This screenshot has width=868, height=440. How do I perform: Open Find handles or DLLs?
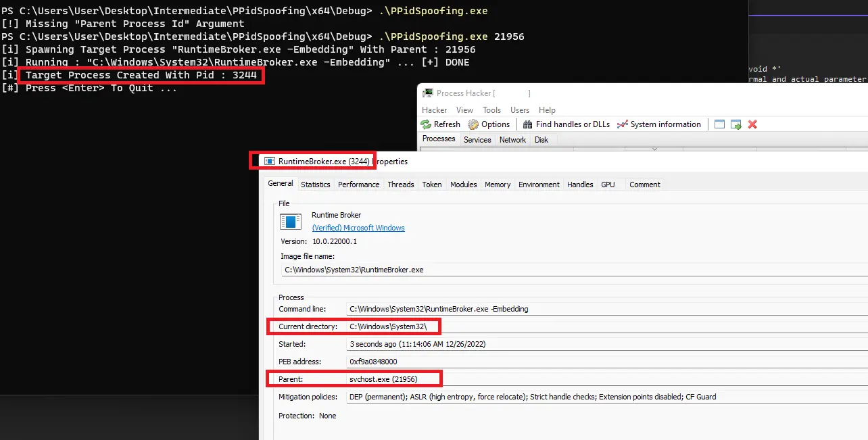(x=566, y=124)
